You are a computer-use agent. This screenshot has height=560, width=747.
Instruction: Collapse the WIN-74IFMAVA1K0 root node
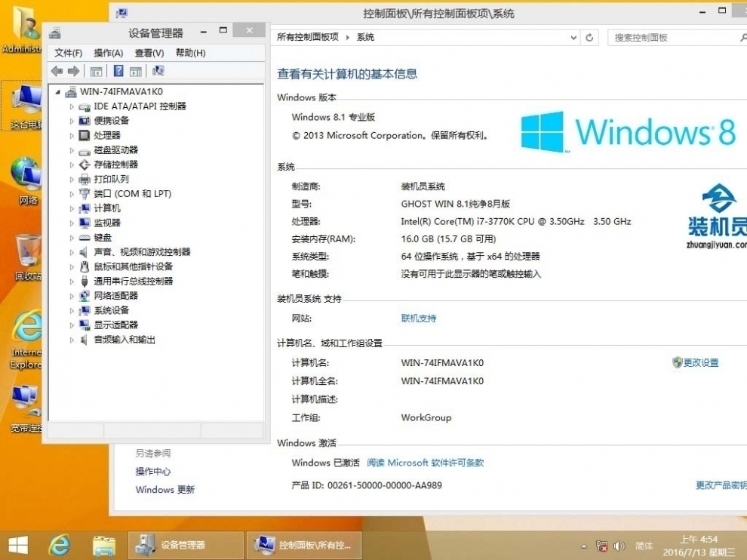pos(59,92)
